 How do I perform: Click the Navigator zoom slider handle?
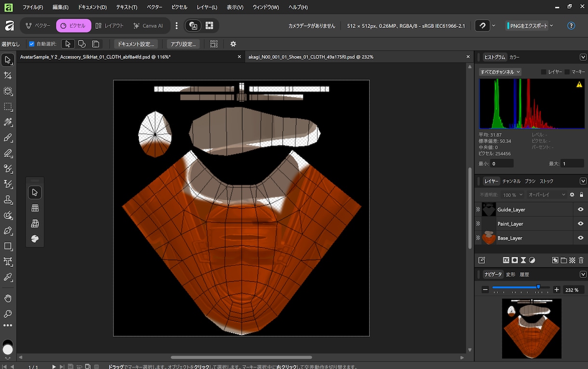tap(538, 287)
